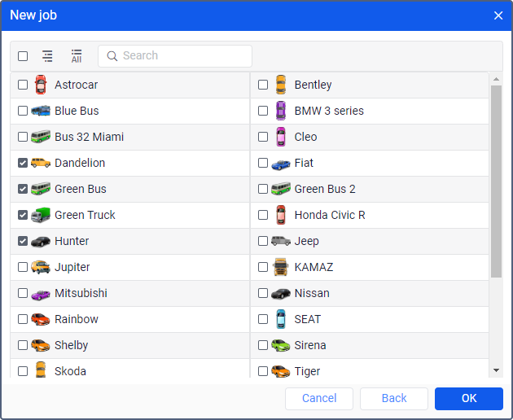Click the Dandelion yellow van icon
Image resolution: width=513 pixels, height=420 pixels.
tap(41, 163)
